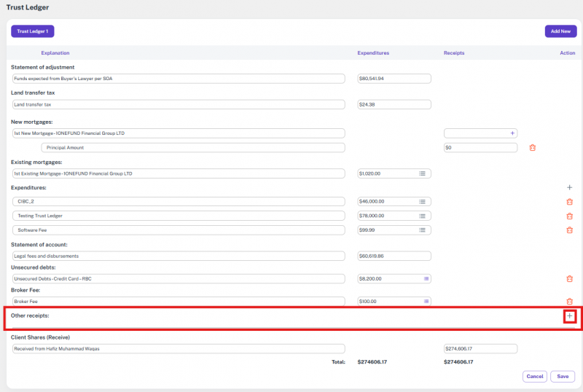Click the Received from Hafiz Muhammad Waqas field
583x392 pixels.
(x=178, y=349)
